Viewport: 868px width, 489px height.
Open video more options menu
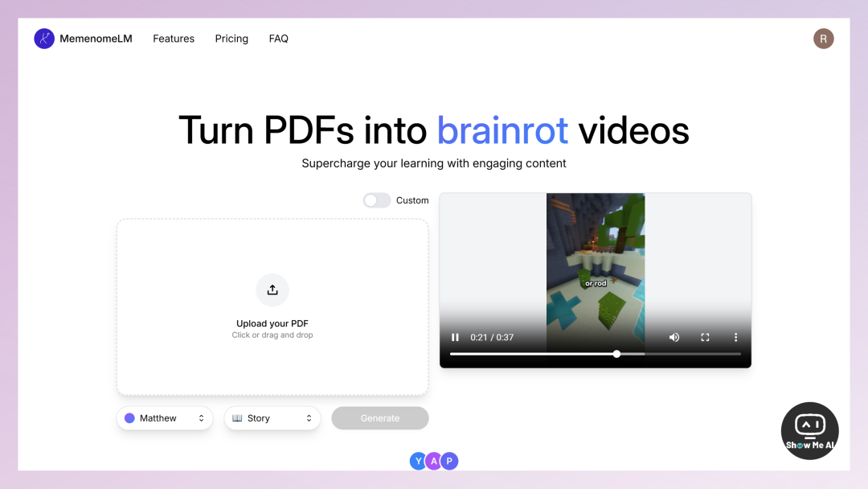735,337
